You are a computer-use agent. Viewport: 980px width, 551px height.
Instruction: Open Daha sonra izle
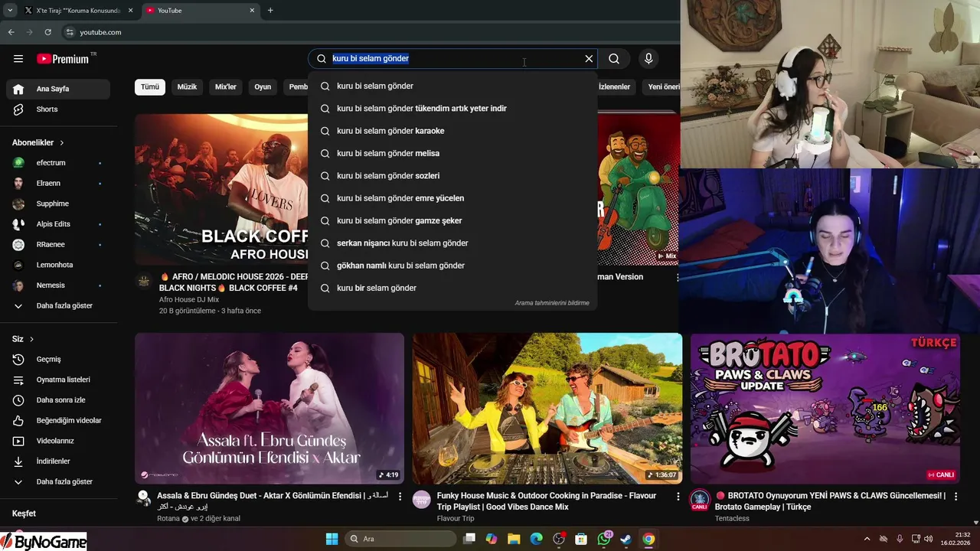click(58, 400)
